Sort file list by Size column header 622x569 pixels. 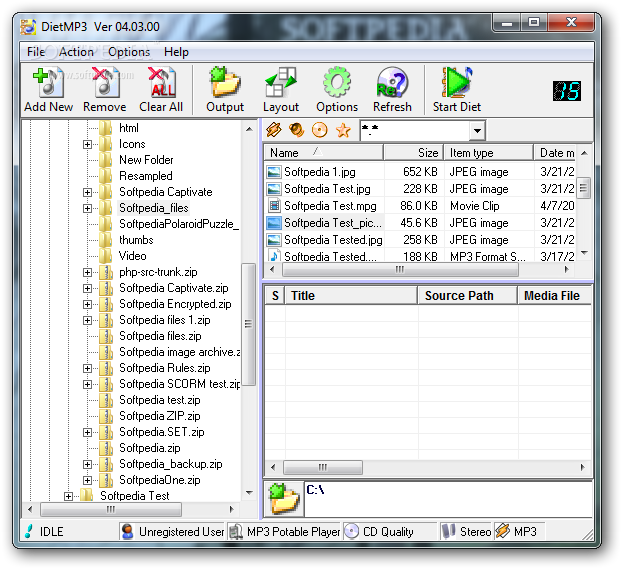(x=414, y=153)
